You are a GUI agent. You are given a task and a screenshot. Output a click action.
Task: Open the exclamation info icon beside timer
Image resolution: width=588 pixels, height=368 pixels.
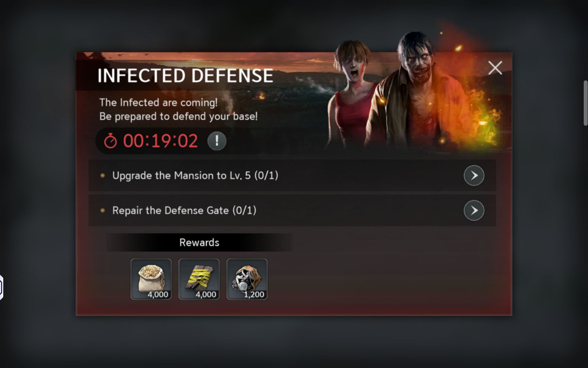tap(217, 141)
